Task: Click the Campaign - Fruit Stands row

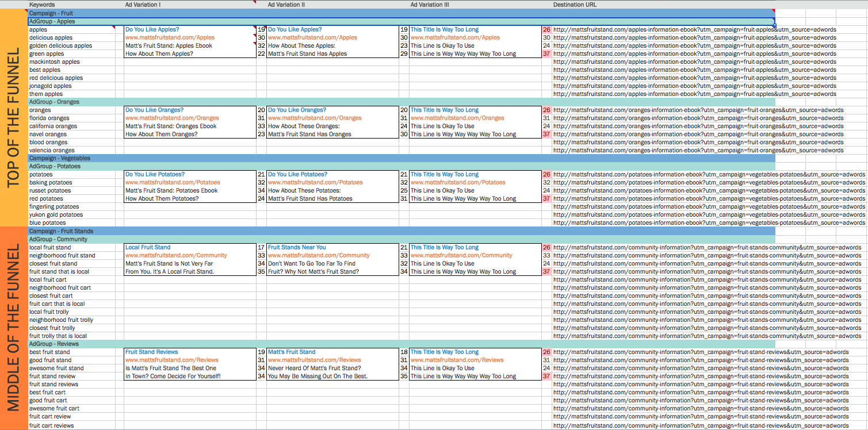Action: click(402, 231)
